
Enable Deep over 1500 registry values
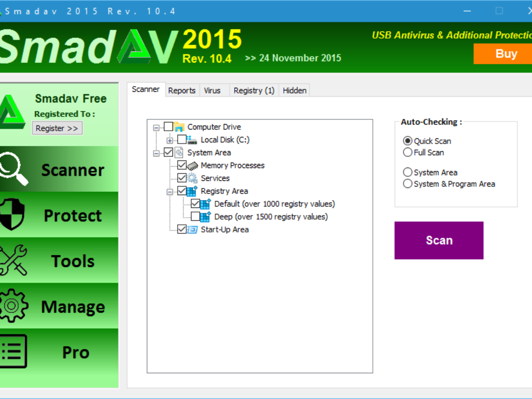click(195, 217)
